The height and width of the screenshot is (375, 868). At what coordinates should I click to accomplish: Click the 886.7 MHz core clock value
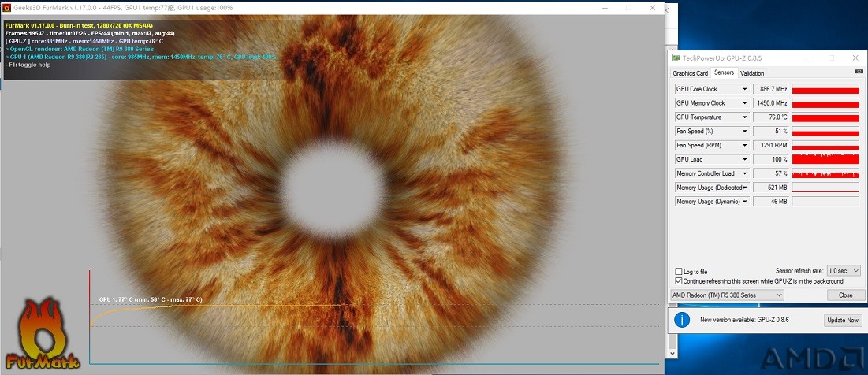(x=771, y=89)
